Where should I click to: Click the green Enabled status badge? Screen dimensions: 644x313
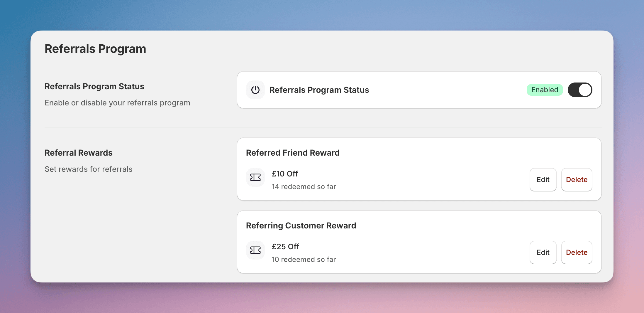[544, 90]
